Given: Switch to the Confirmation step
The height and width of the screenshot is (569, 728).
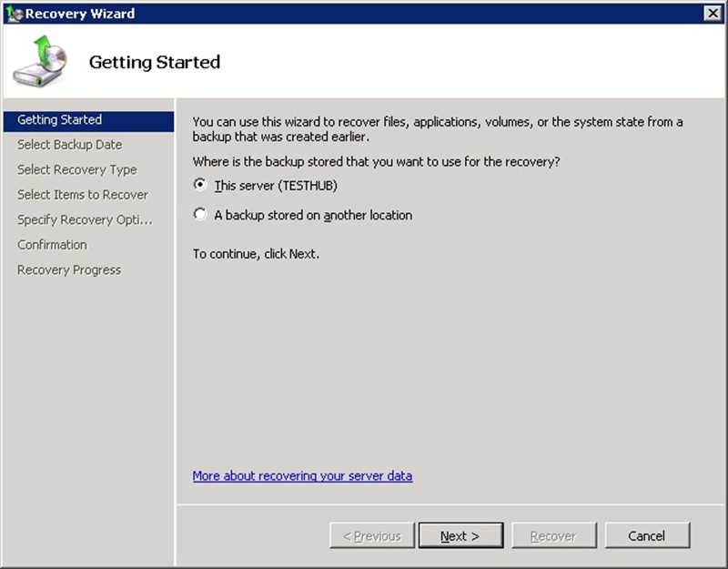Looking at the screenshot, I should tap(52, 245).
